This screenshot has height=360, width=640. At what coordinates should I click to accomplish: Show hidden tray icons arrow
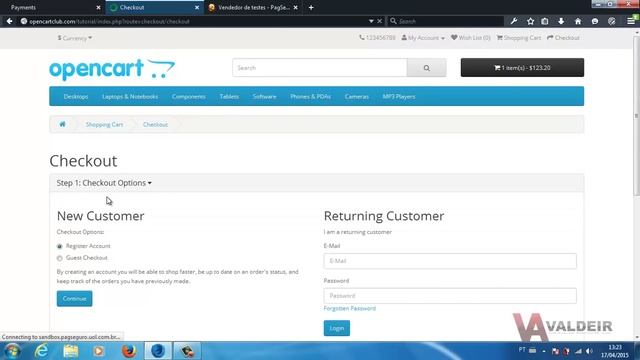click(x=544, y=351)
